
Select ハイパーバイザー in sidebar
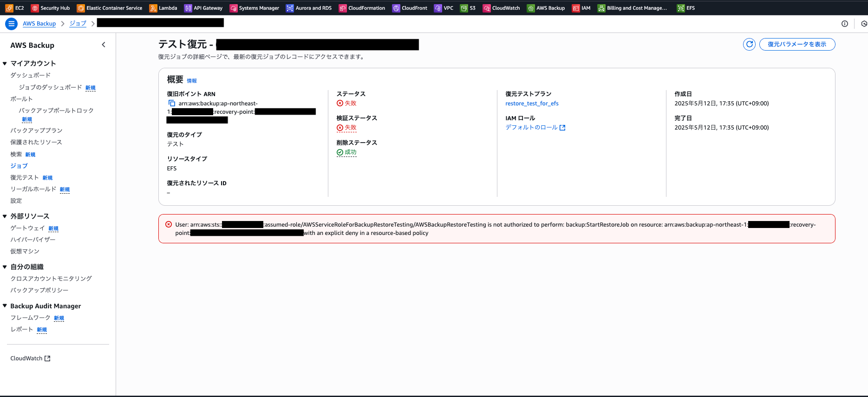click(33, 240)
